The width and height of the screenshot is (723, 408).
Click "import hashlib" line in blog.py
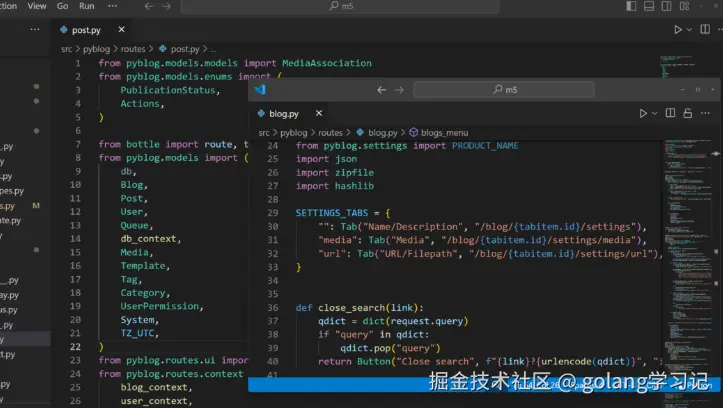[x=335, y=186]
